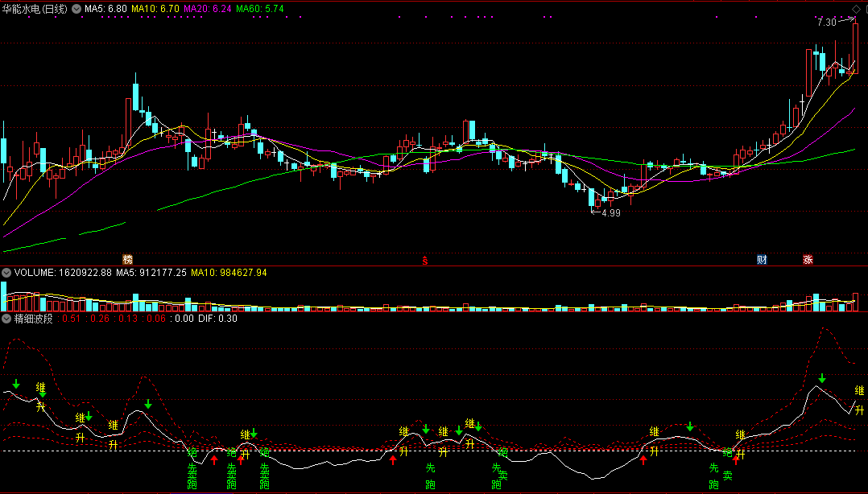
Task: Click the volume MA10: 984627.94 label
Action: click(x=229, y=273)
